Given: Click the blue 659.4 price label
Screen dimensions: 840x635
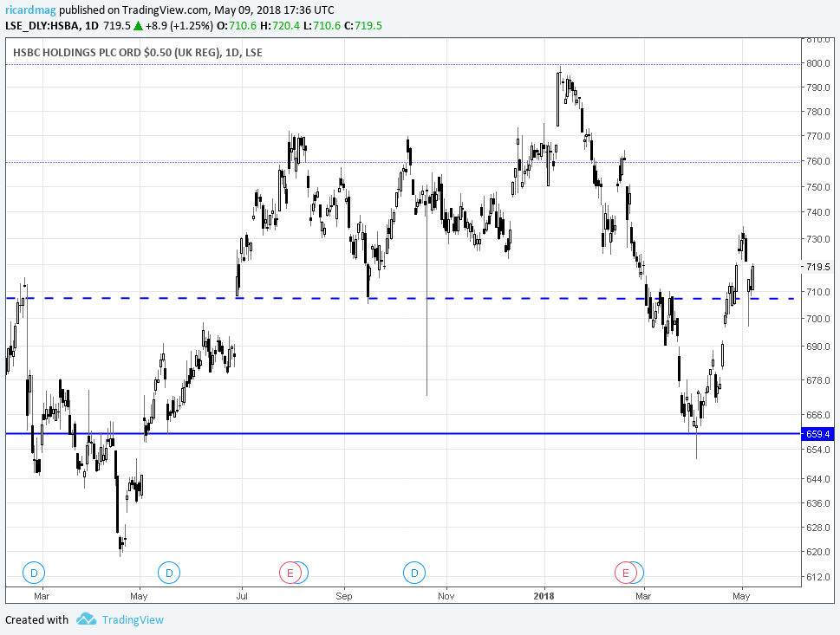Looking at the screenshot, I should [x=817, y=434].
